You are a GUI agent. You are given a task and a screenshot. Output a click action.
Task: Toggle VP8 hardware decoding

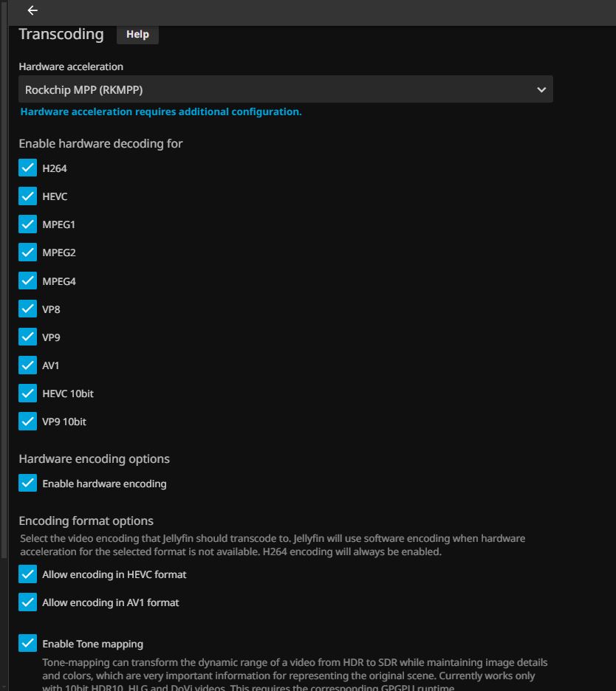coord(28,309)
